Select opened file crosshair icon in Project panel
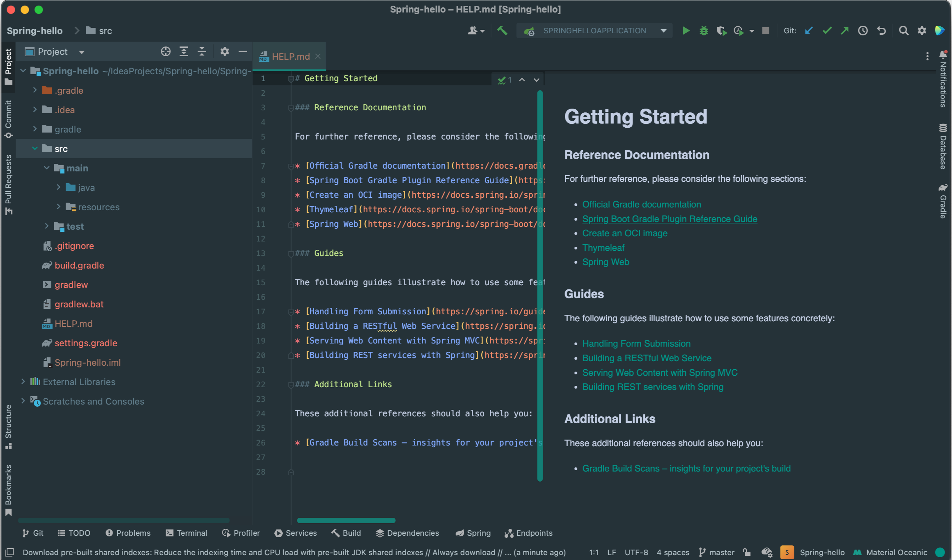The height and width of the screenshot is (560, 952). pos(166,51)
